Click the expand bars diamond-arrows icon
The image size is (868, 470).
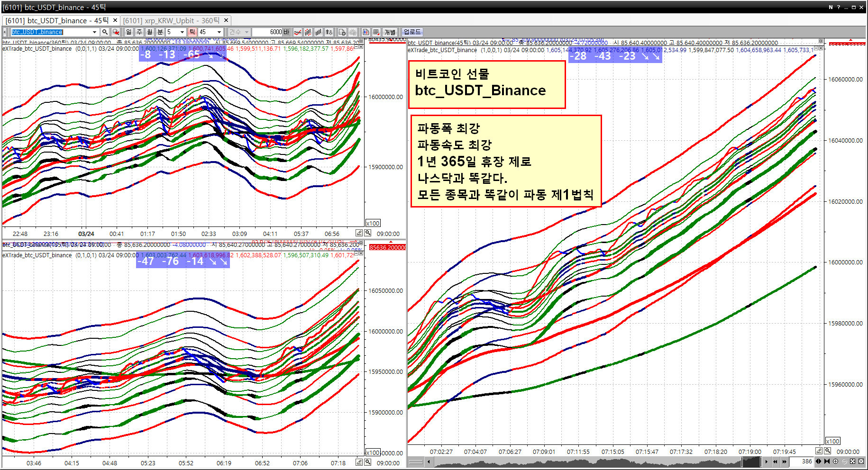coord(818,461)
